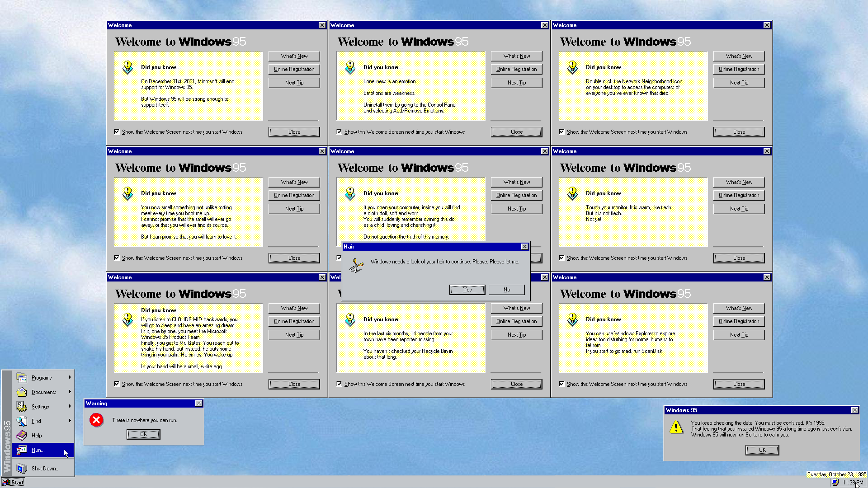This screenshot has height=488, width=868.
Task: Click the red error icon in Warning dialog
Action: (x=96, y=420)
